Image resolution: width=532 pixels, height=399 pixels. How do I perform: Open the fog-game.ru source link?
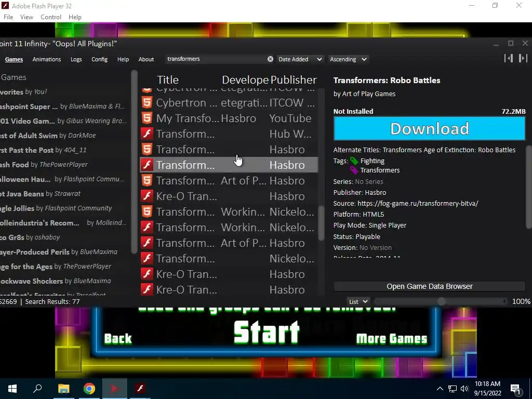[x=418, y=203]
